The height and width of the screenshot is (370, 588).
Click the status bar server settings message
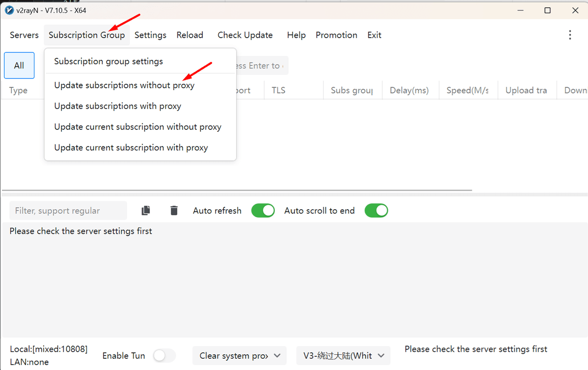pos(476,349)
